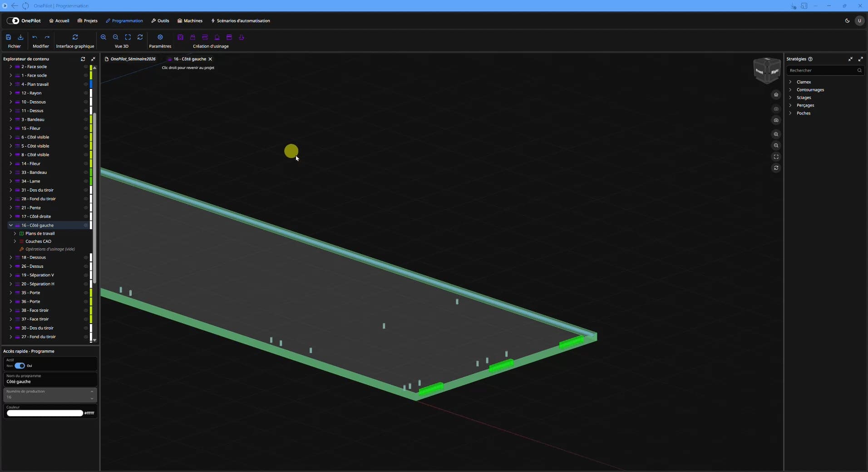Open Scénarios d'automatisation menu
This screenshot has width=868, height=472.
tap(241, 21)
